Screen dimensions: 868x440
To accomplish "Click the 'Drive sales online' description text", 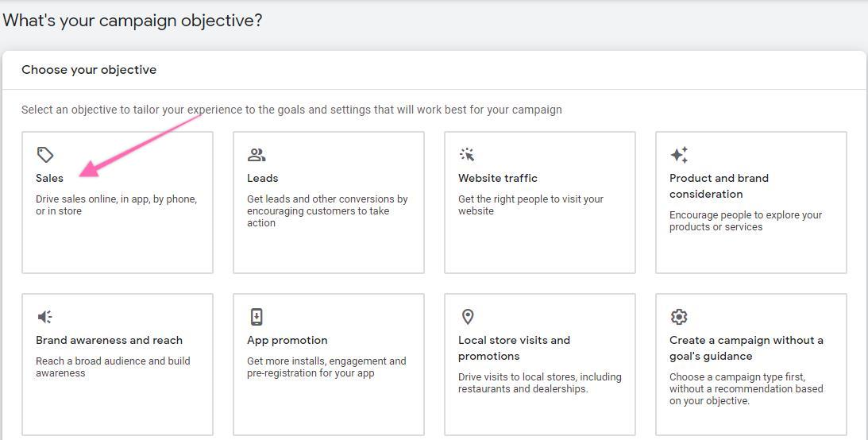I will (x=116, y=205).
